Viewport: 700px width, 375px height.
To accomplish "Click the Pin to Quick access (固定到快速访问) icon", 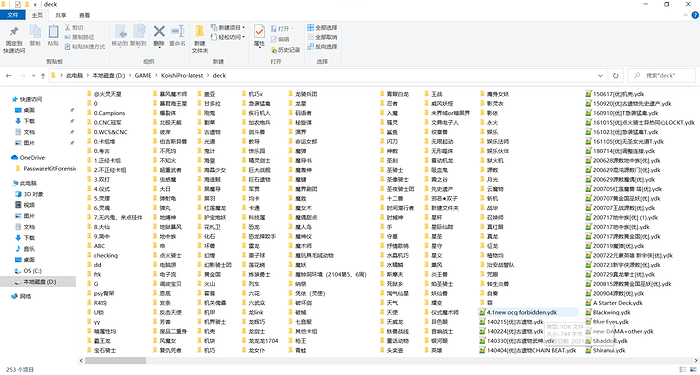I will click(x=14, y=32).
